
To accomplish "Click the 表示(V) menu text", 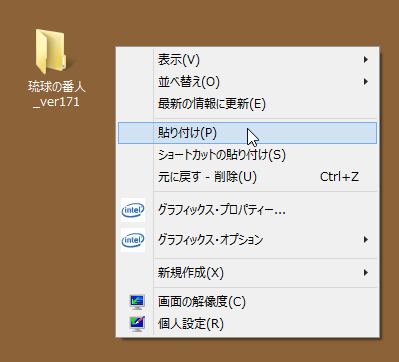I will 179,60.
